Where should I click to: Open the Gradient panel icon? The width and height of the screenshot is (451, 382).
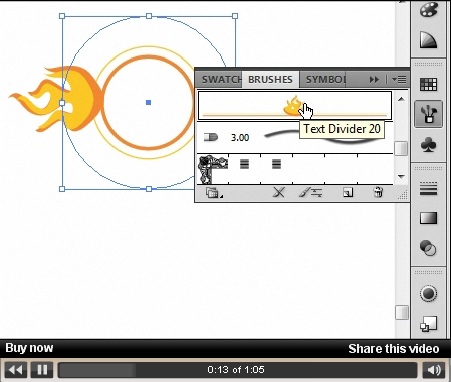(x=428, y=218)
